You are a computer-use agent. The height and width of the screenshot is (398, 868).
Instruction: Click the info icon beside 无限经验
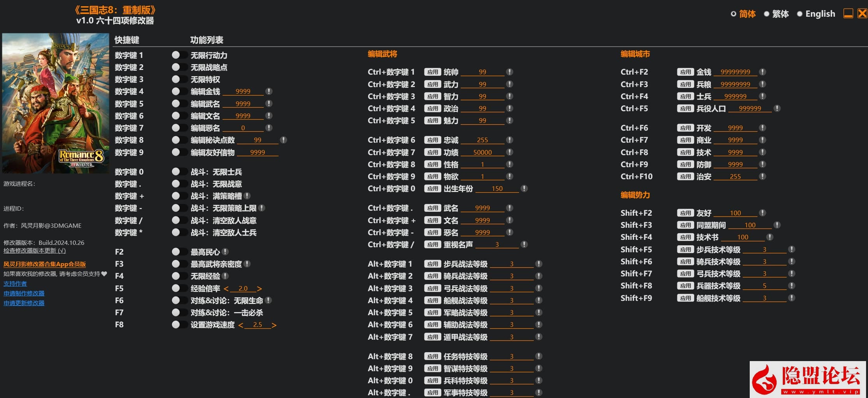coord(225,276)
